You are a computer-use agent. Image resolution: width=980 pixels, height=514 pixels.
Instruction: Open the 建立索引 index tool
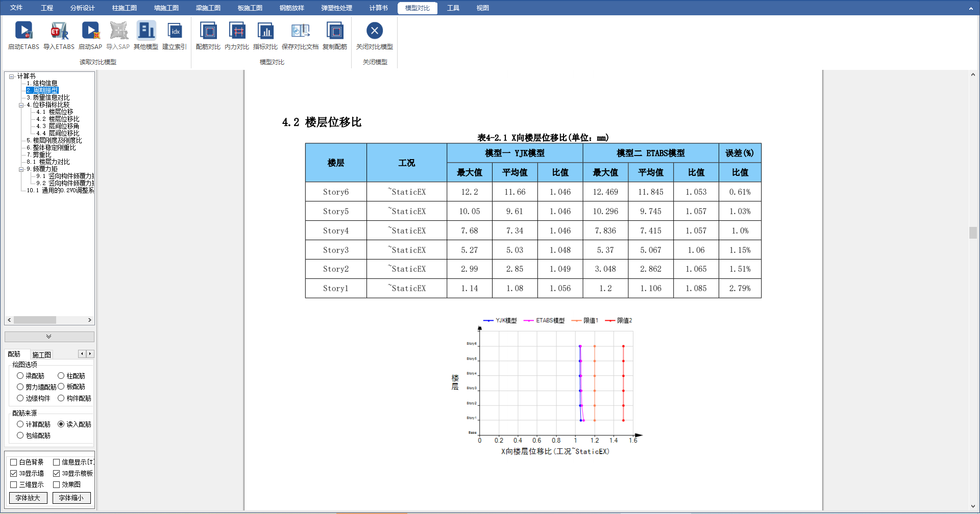click(x=175, y=32)
